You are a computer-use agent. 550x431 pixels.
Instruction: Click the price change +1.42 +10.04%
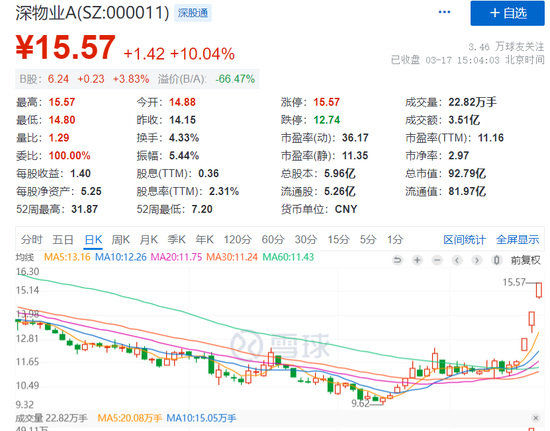click(179, 54)
